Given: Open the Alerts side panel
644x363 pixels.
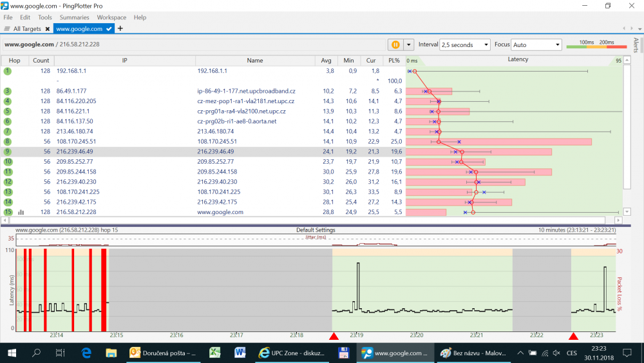Looking at the screenshot, I should pyautogui.click(x=636, y=45).
